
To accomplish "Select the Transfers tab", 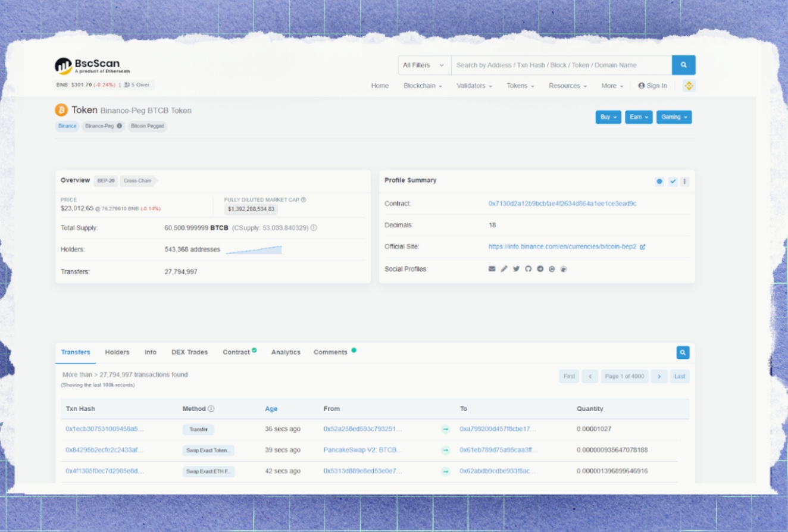I will coord(76,352).
